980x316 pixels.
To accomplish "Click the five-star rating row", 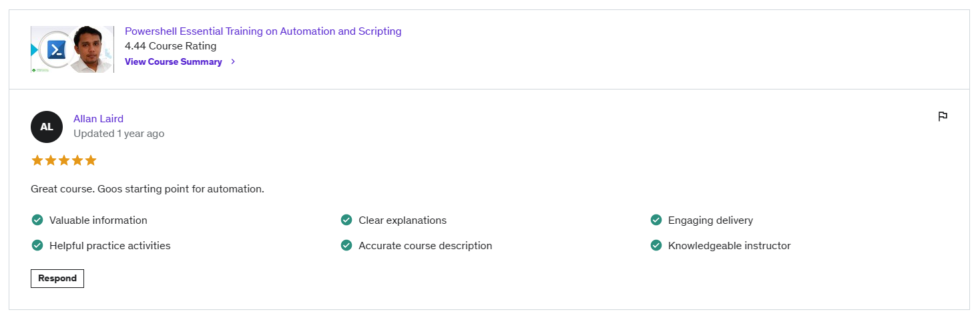I will [64, 160].
